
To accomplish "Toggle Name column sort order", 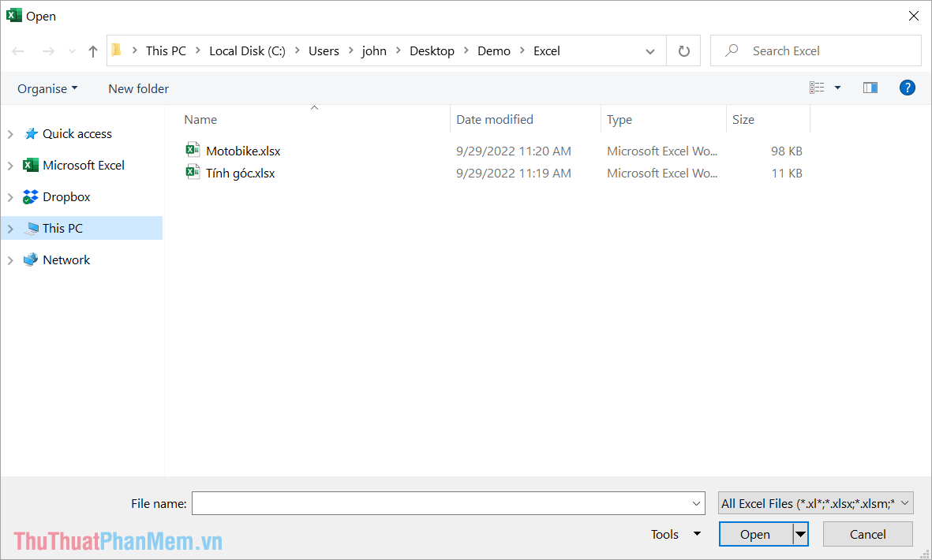I will click(200, 119).
